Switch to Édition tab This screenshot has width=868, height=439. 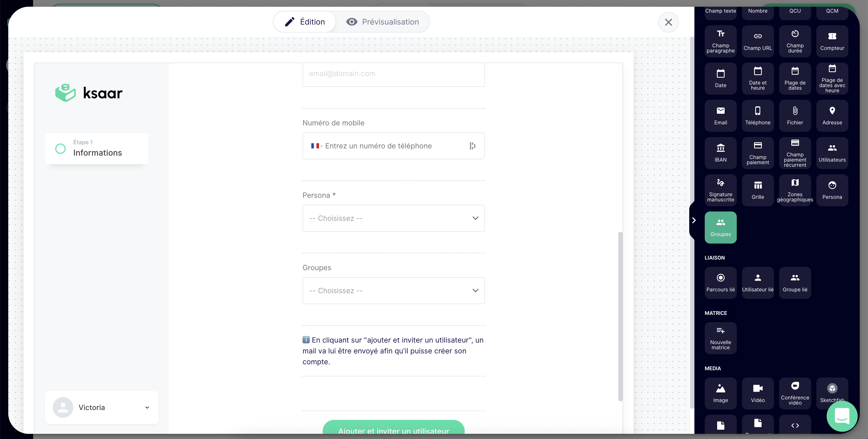[305, 22]
